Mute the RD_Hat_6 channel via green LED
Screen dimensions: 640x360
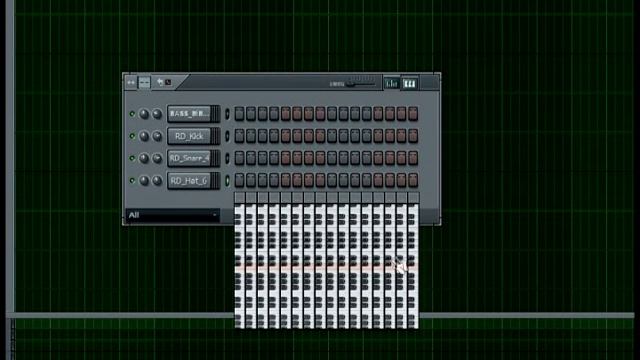point(132,180)
